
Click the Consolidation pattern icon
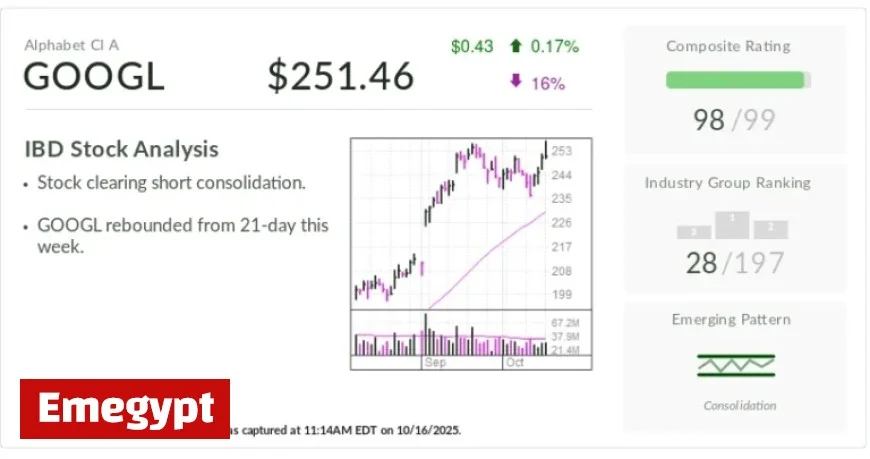point(736,366)
